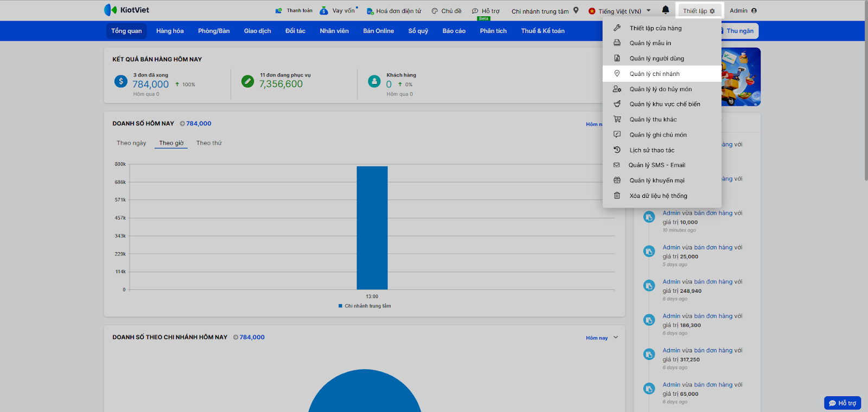Click trash icon for Xóa dữ liệu hệ thống
This screenshot has width=868, height=412.
pyautogui.click(x=617, y=196)
